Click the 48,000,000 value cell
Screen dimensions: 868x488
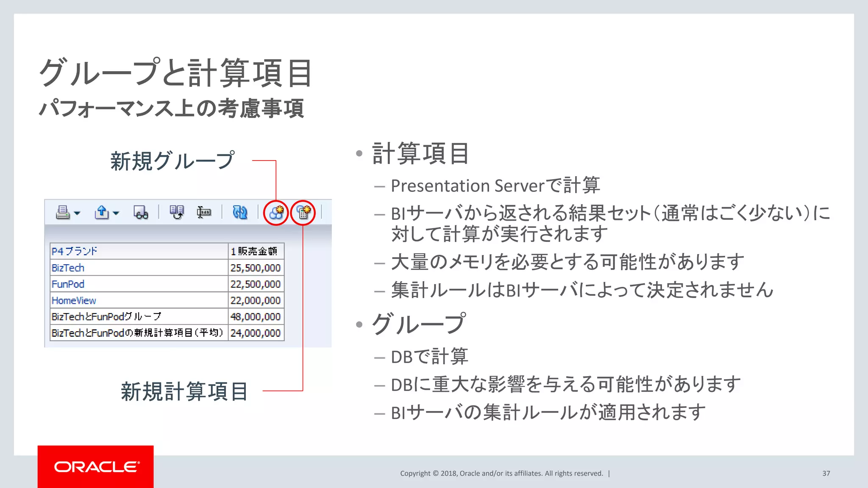[x=256, y=316]
